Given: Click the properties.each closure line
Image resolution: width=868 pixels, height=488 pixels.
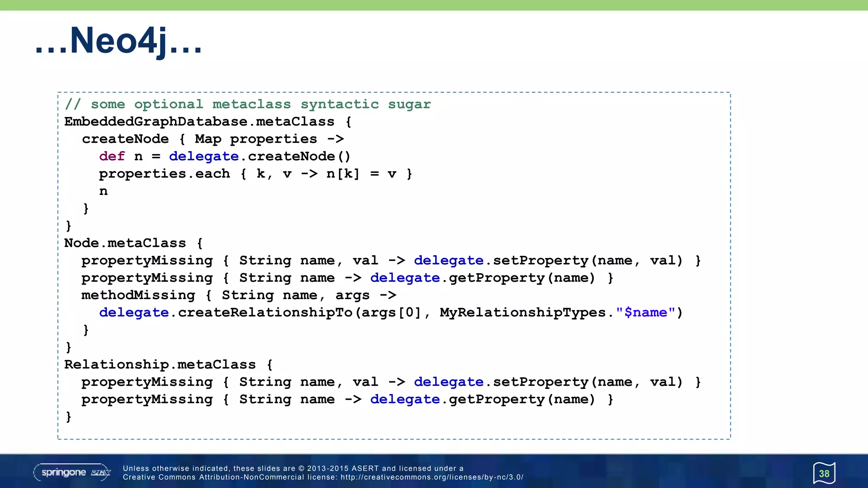Looking at the screenshot, I should click(255, 174).
